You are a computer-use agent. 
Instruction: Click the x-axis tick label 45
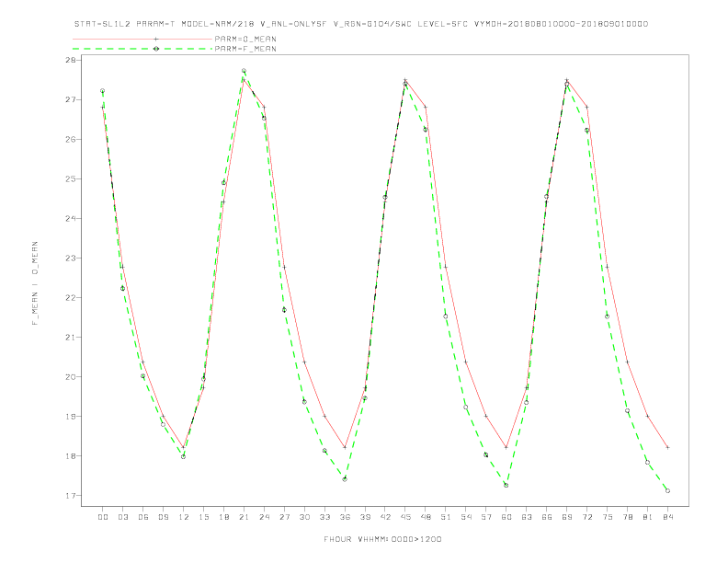pos(405,517)
